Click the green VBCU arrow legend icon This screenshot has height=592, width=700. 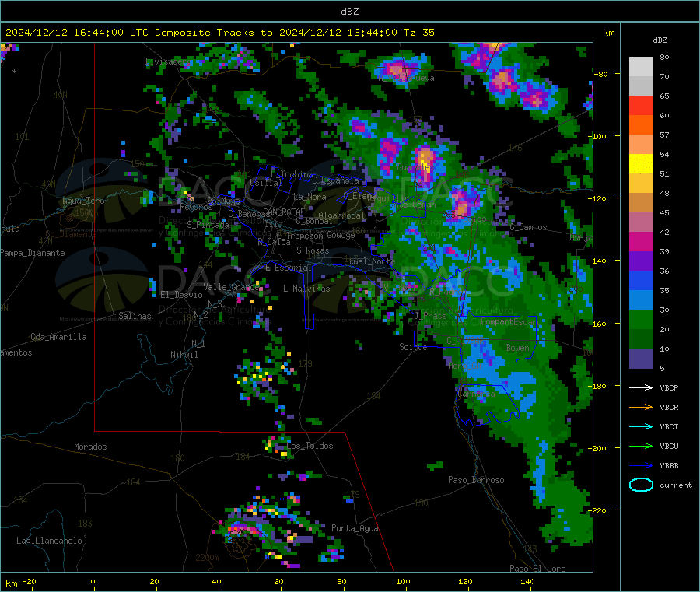click(641, 446)
